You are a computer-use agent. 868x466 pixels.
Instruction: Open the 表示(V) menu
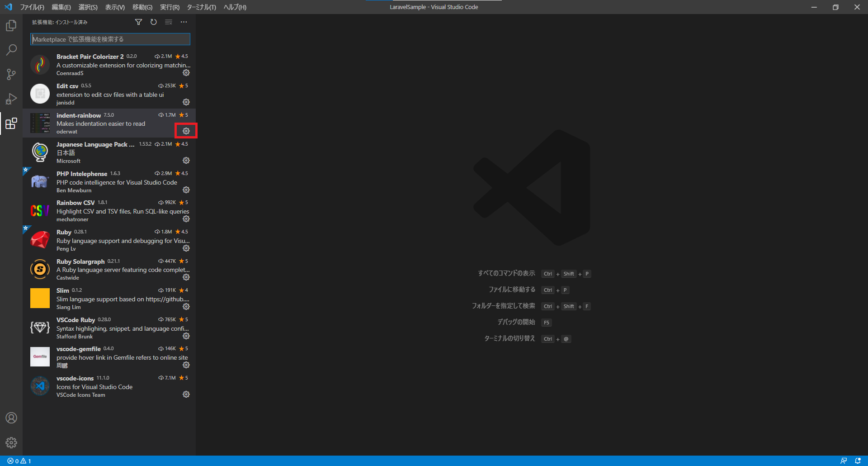coord(115,7)
